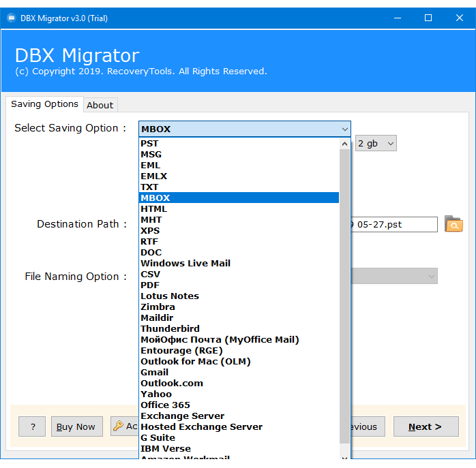The width and height of the screenshot is (476, 468).
Task: Choose HTML as saving option
Action: [x=239, y=209]
